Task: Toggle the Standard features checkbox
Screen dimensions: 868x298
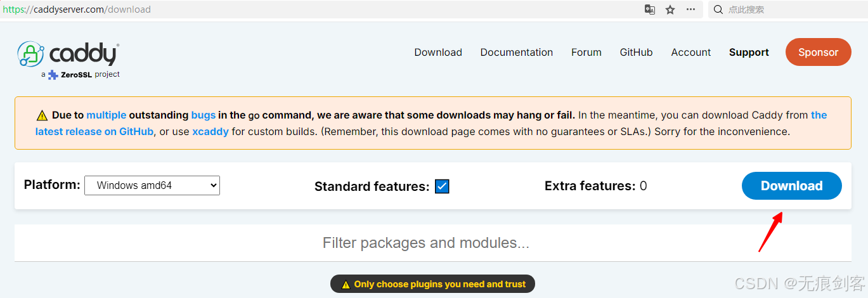Action: click(442, 186)
